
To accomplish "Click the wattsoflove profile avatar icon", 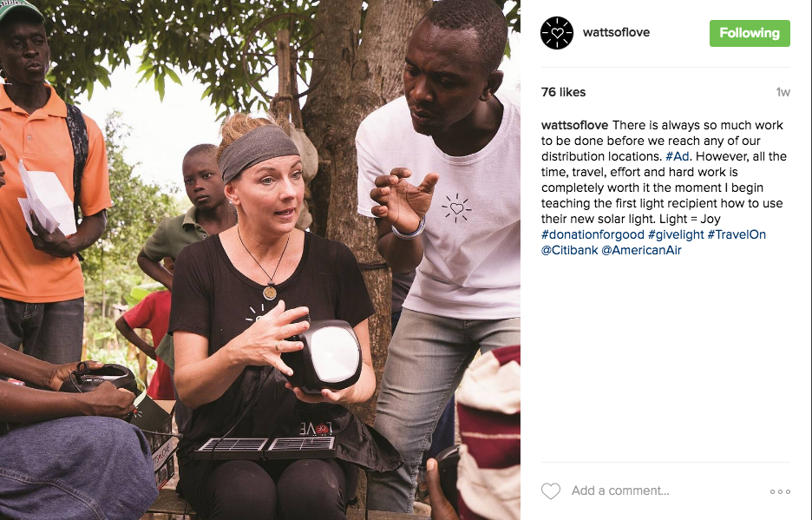I will [557, 33].
